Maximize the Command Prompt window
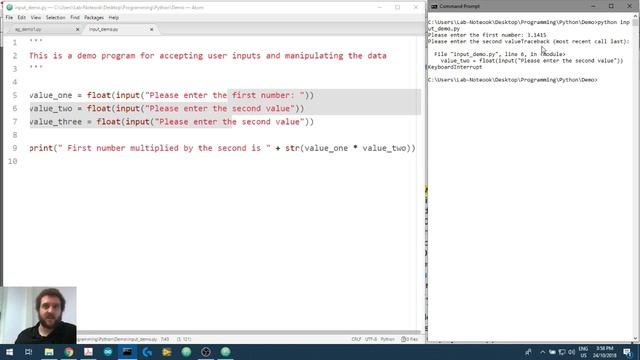640x360 pixels. click(x=611, y=6)
